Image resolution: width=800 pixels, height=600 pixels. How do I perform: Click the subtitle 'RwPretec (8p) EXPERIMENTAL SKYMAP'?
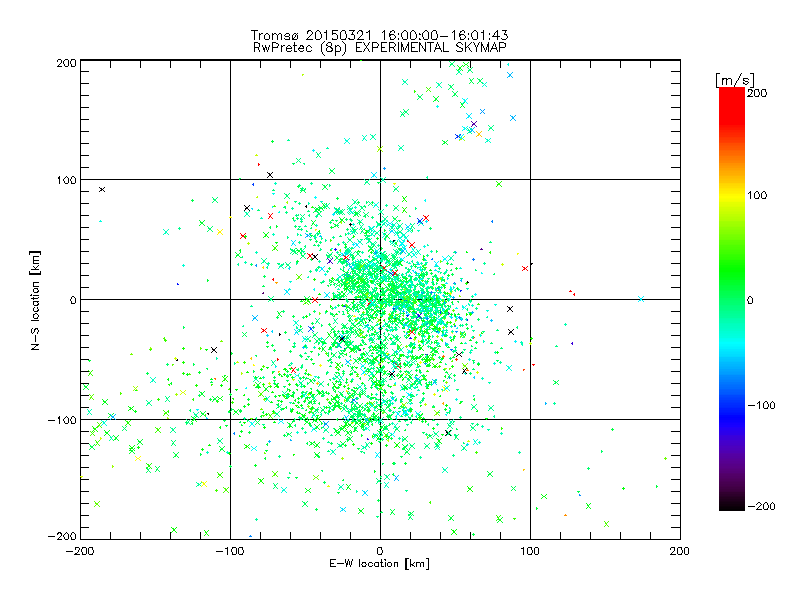point(380,48)
